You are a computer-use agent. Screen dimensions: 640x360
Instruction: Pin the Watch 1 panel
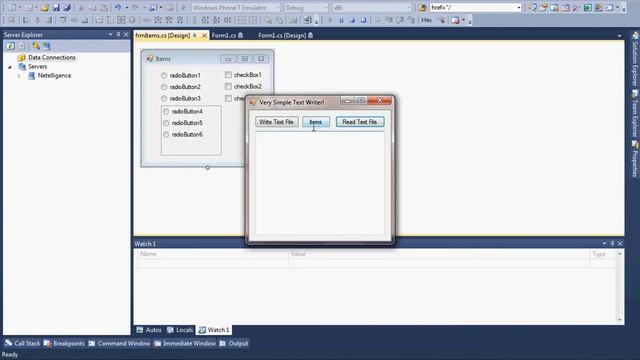pos(612,244)
